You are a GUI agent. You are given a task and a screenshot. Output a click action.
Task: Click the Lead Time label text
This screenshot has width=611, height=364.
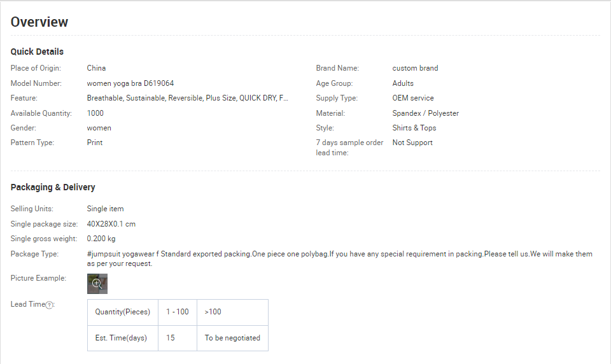click(27, 304)
